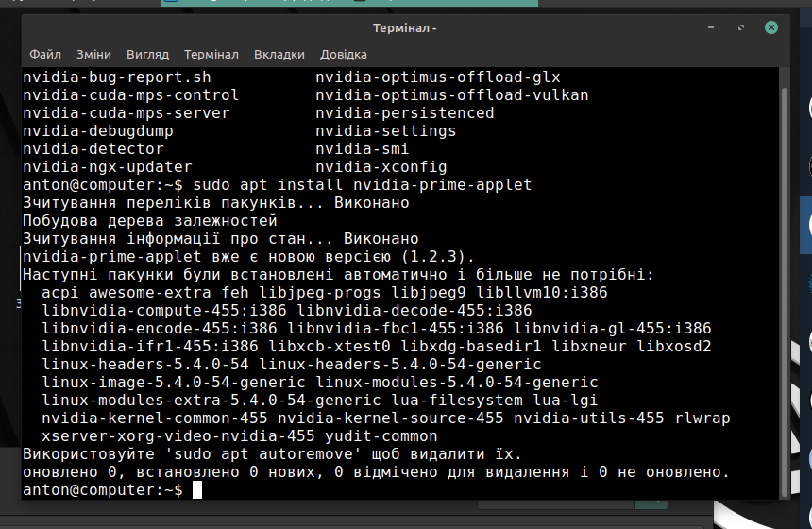The height and width of the screenshot is (529, 812).
Task: Click the text nvidia-cuda-mps-server
Action: pos(127,113)
